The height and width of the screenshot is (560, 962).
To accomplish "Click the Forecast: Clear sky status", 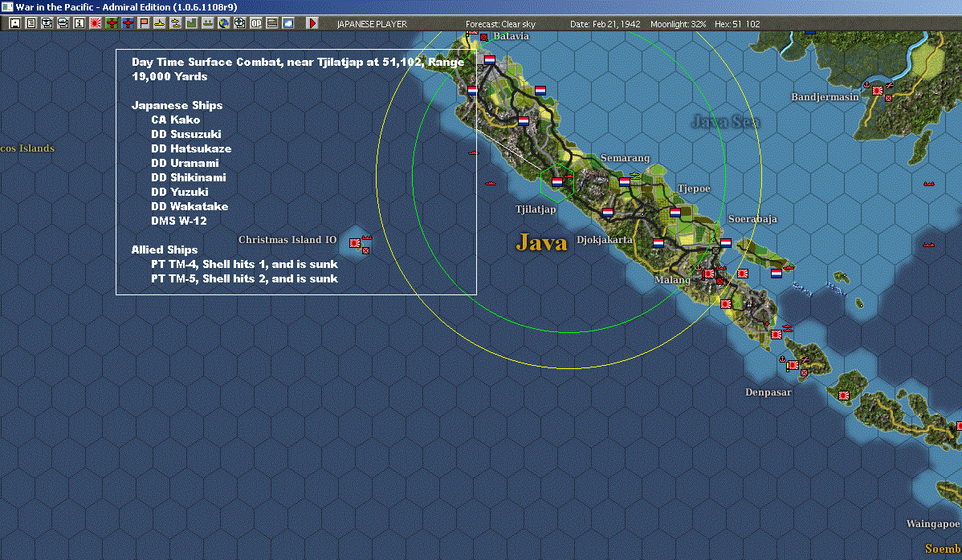I will click(x=500, y=24).
